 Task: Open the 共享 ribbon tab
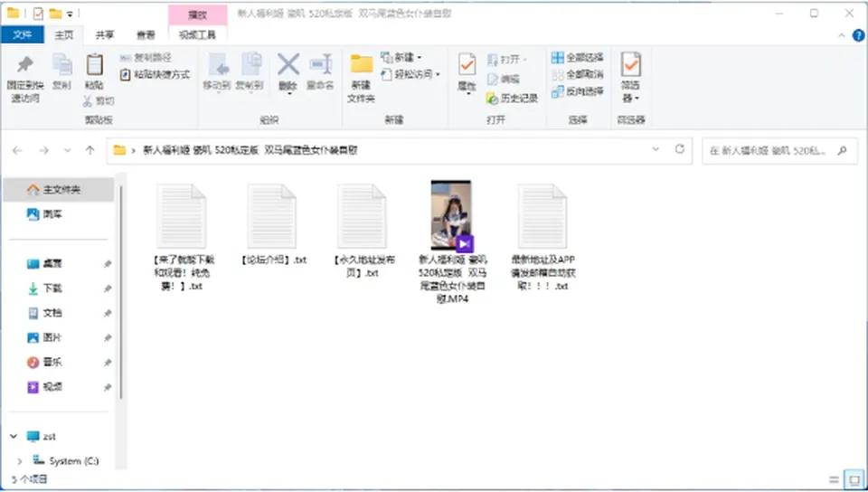[105, 35]
